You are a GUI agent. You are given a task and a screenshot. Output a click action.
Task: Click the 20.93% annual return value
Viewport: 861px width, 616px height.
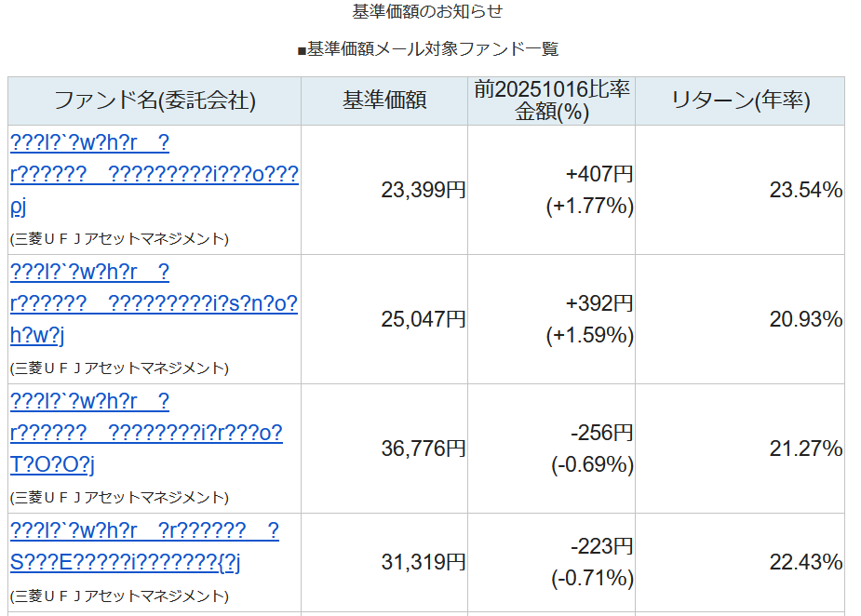(x=805, y=319)
